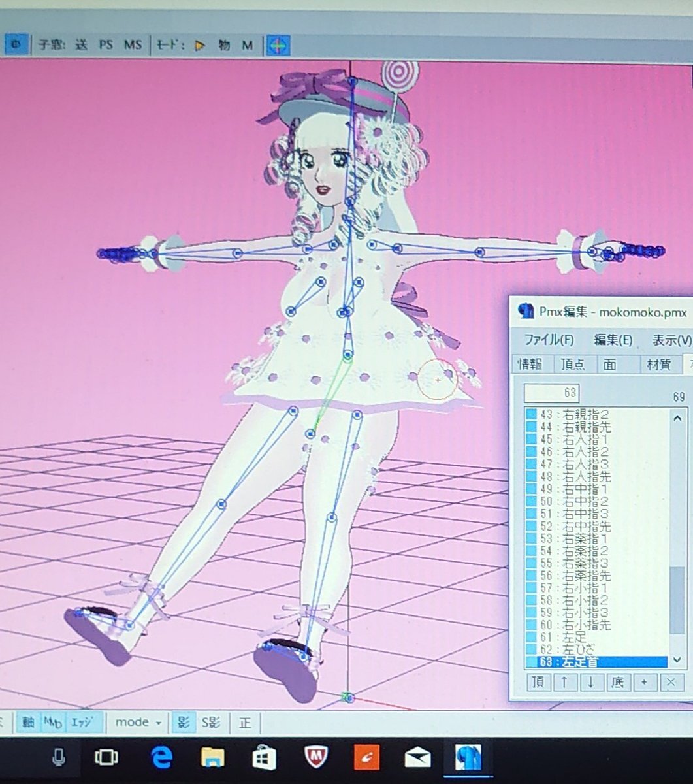Click bone list scrollbar down arrow
Viewport: 693px width, 784px height.
click(677, 659)
